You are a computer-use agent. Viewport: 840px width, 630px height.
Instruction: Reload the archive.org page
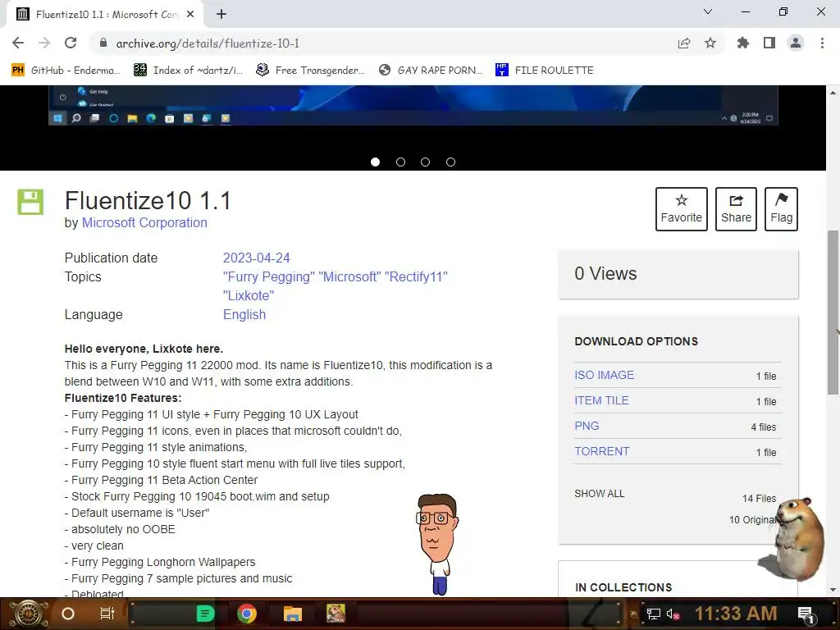(71, 43)
